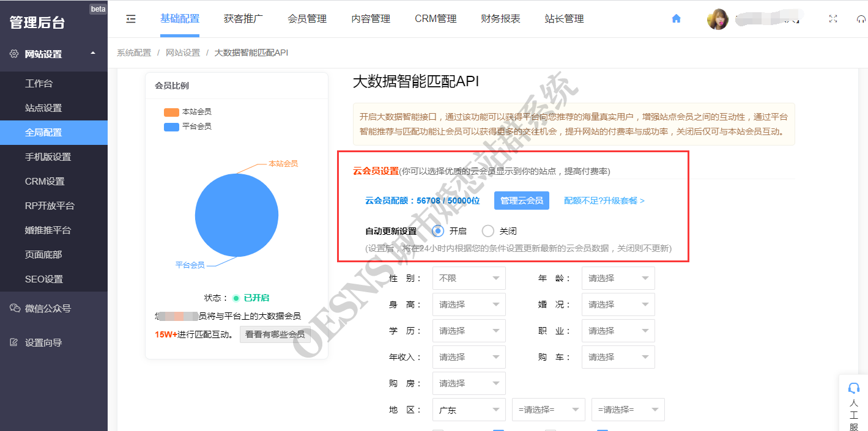The height and width of the screenshot is (431, 868).
Task: Open the 职业 dropdown
Action: (x=618, y=331)
